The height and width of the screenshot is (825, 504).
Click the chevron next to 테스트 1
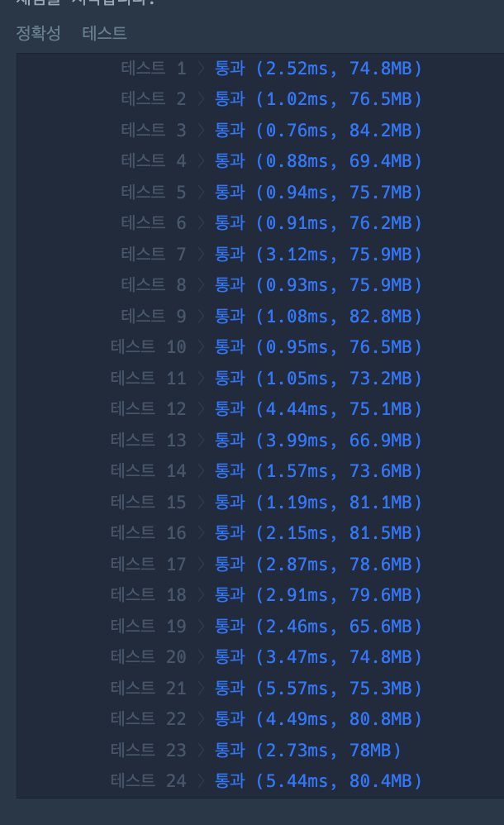tap(201, 68)
